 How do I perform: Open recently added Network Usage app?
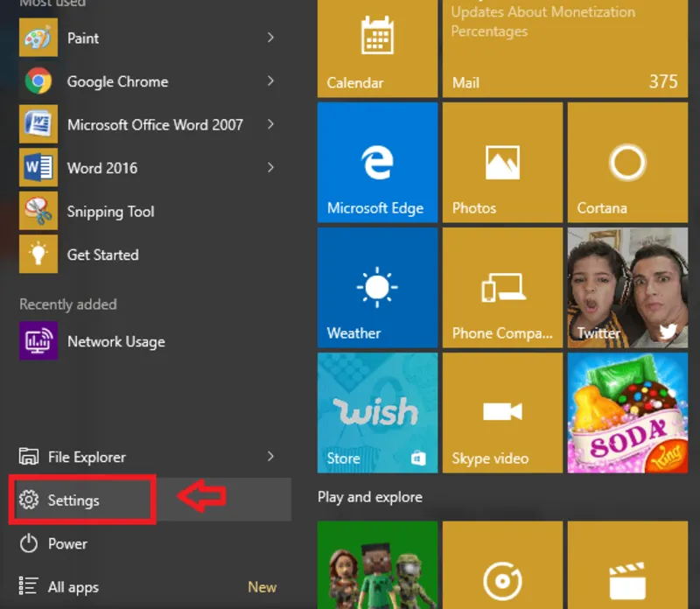click(x=115, y=341)
